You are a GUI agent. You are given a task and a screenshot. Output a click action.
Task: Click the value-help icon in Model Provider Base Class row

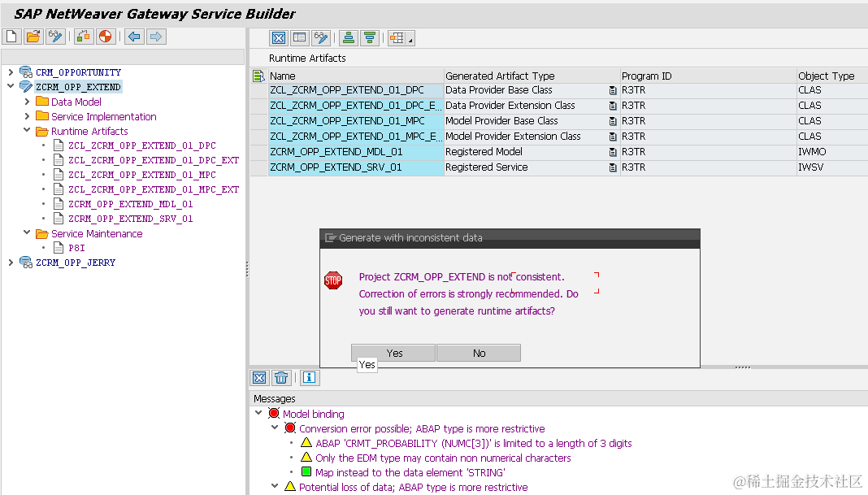click(x=613, y=121)
